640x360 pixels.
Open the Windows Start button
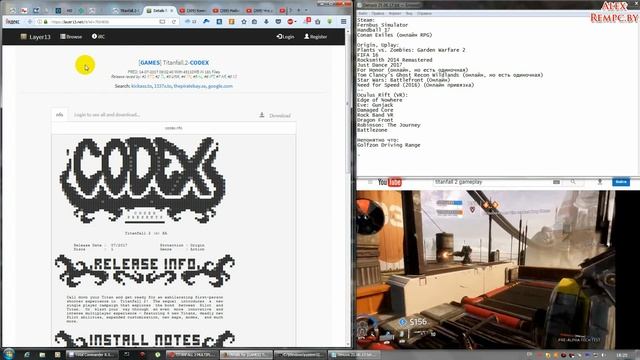tap(9, 354)
